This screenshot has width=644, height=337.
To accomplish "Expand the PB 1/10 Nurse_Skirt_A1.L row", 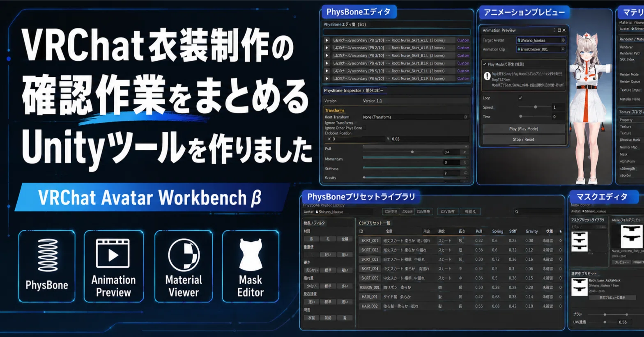I will tap(327, 40).
